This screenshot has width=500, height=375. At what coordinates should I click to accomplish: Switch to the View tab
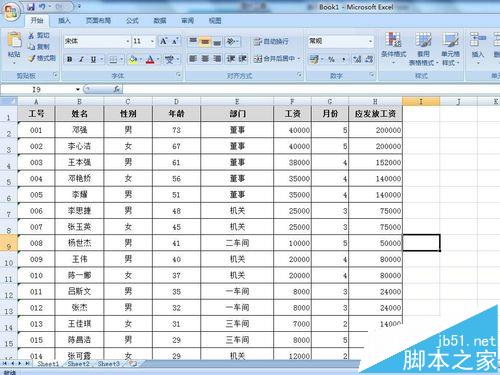[x=215, y=21]
